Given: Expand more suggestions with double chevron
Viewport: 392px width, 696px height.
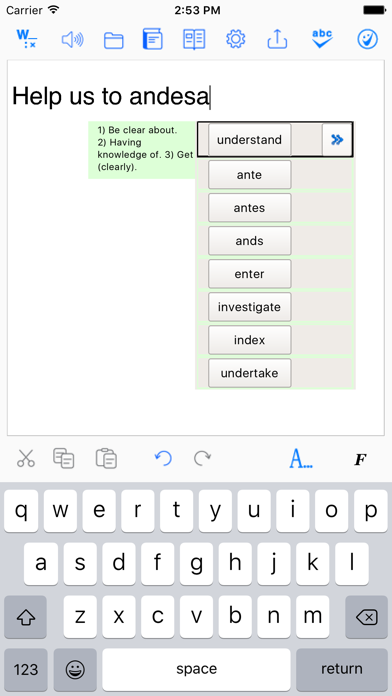Looking at the screenshot, I should (x=337, y=140).
